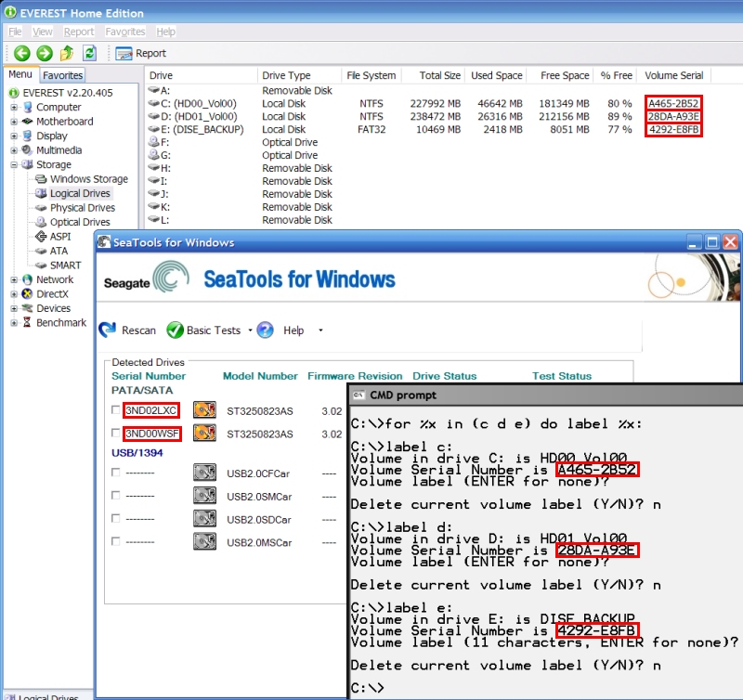The height and width of the screenshot is (700, 743).
Task: Expand the Computer tree node
Action: click(14, 108)
